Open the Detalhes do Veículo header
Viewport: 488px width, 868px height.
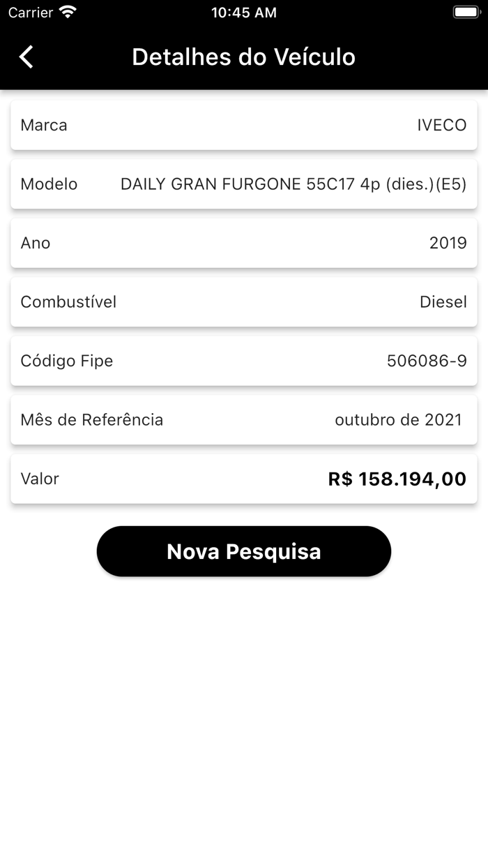243,57
